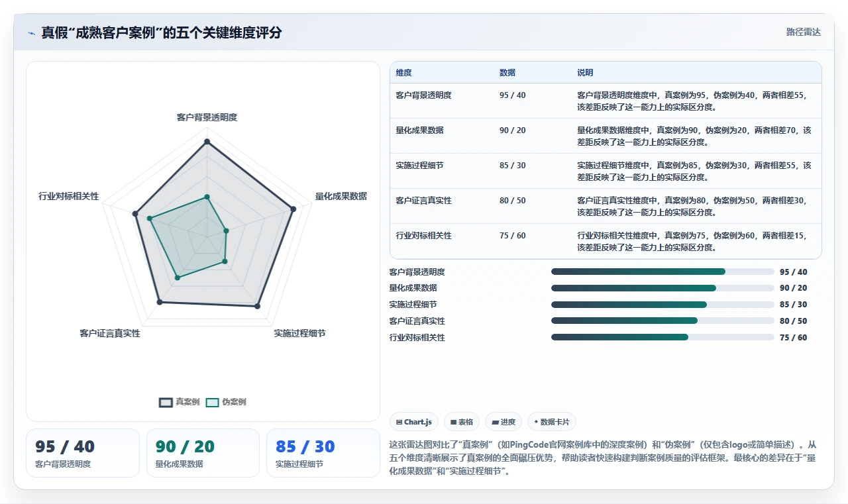This screenshot has height=504, width=848.
Task: Select 客户证言真实性 cell in the table
Action: (424, 201)
